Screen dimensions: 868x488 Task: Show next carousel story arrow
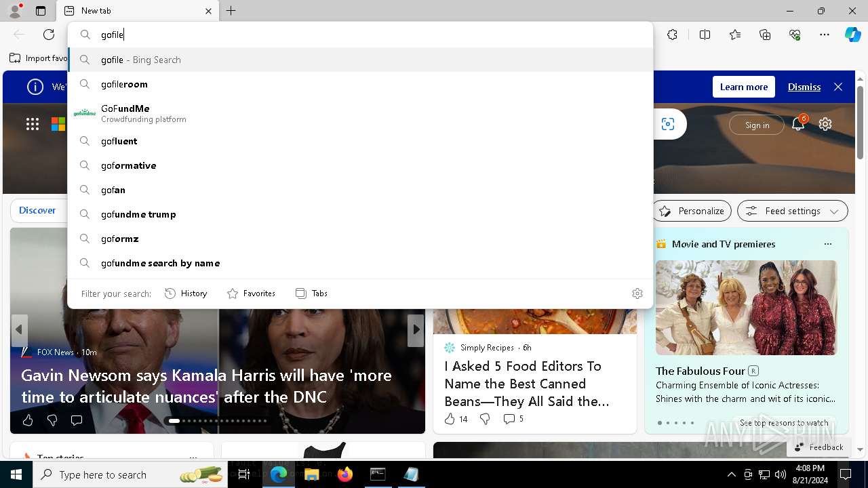416,329
